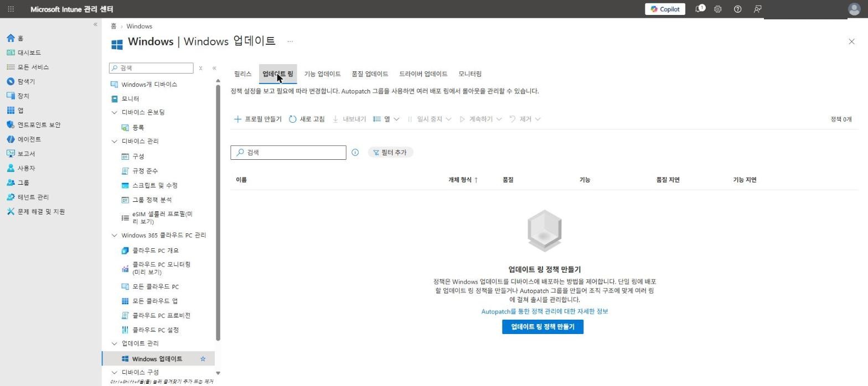The height and width of the screenshot is (386, 868).
Task: Clear the resource menu search
Action: pos(200,68)
